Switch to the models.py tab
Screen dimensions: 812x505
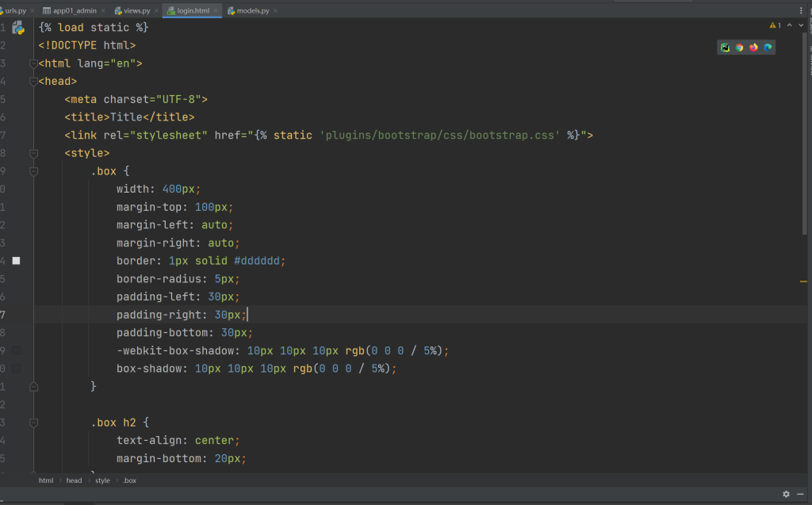click(253, 11)
